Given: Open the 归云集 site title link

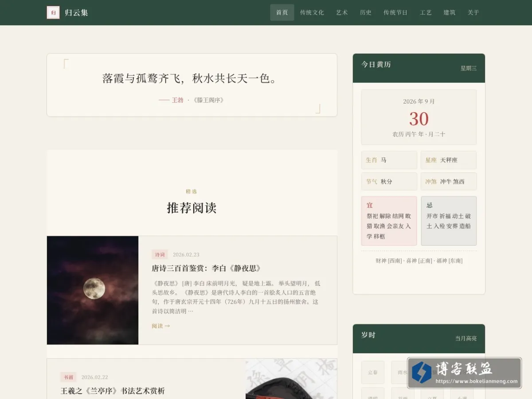Looking at the screenshot, I should point(76,12).
